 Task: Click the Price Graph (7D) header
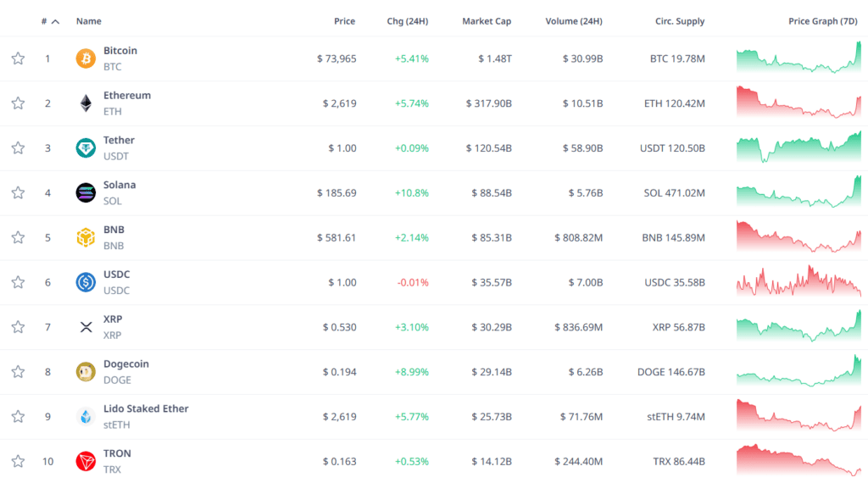823,21
